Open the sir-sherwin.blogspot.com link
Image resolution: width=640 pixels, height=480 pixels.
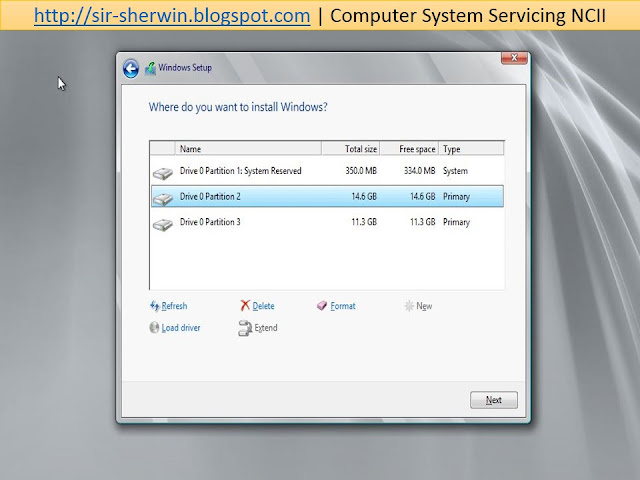(172, 16)
